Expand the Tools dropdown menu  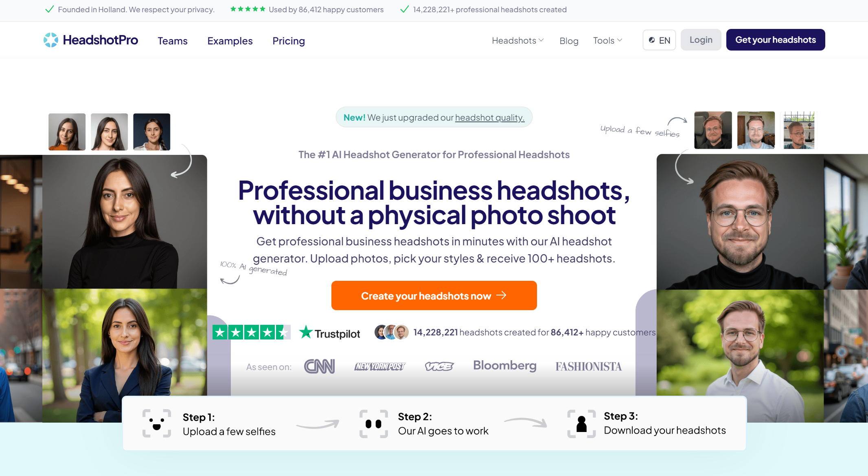pyautogui.click(x=607, y=40)
